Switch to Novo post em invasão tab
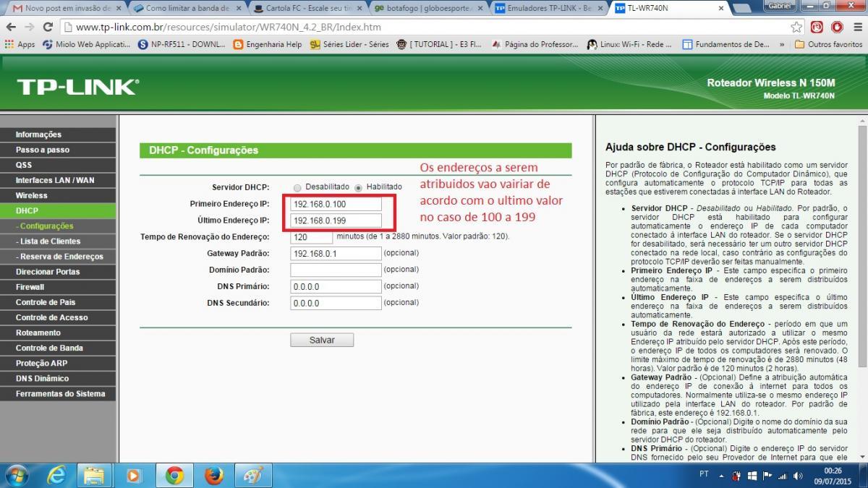Screen dimensions: 868x488 (x=67, y=8)
